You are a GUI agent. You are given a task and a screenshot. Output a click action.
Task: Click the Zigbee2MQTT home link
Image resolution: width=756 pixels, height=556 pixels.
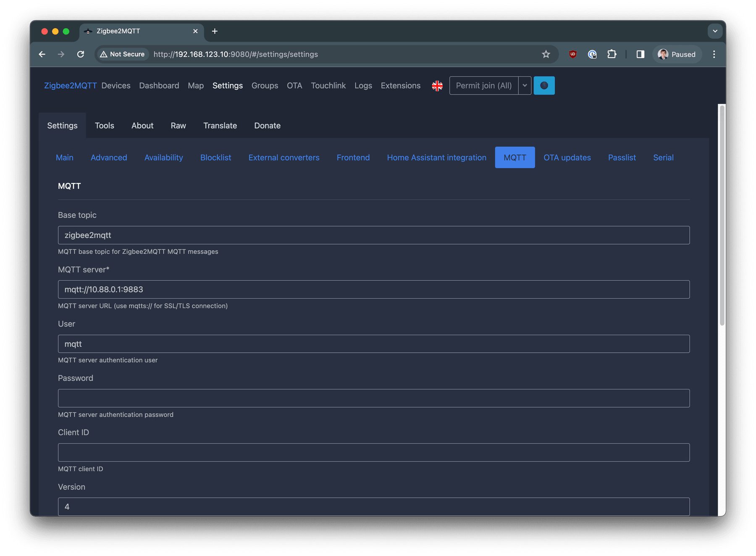pos(70,85)
